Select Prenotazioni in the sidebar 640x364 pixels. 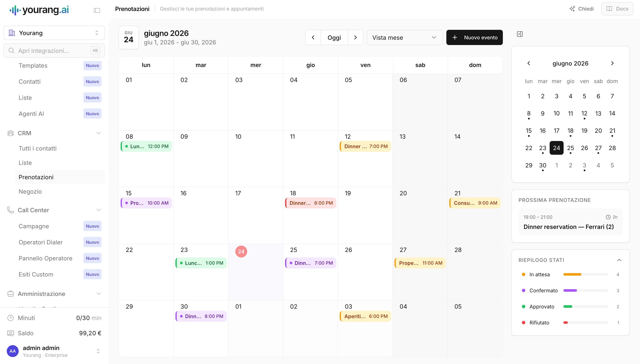point(60,177)
